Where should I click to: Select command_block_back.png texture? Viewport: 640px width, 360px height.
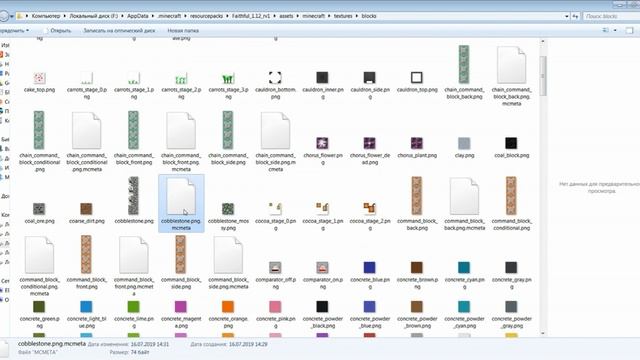417,196
